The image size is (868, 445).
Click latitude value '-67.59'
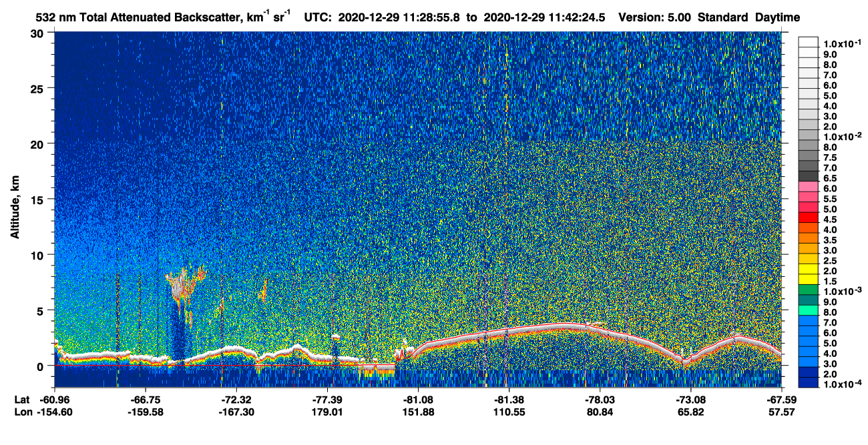(781, 400)
